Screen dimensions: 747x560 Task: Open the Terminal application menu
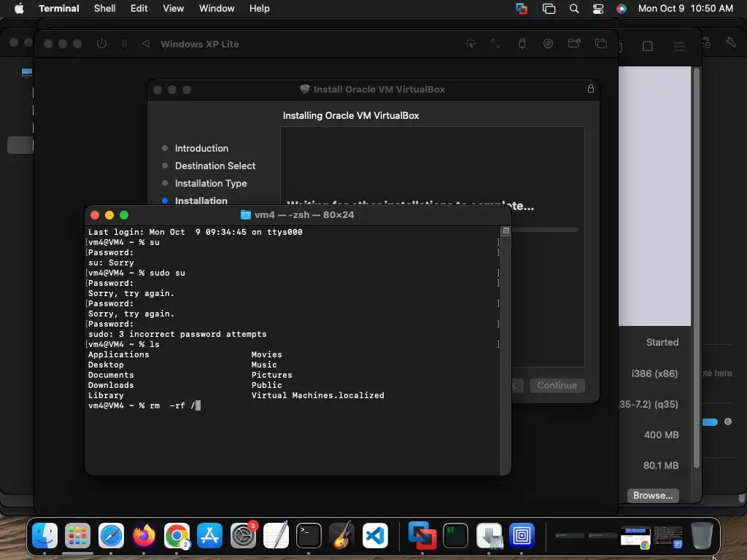click(59, 9)
